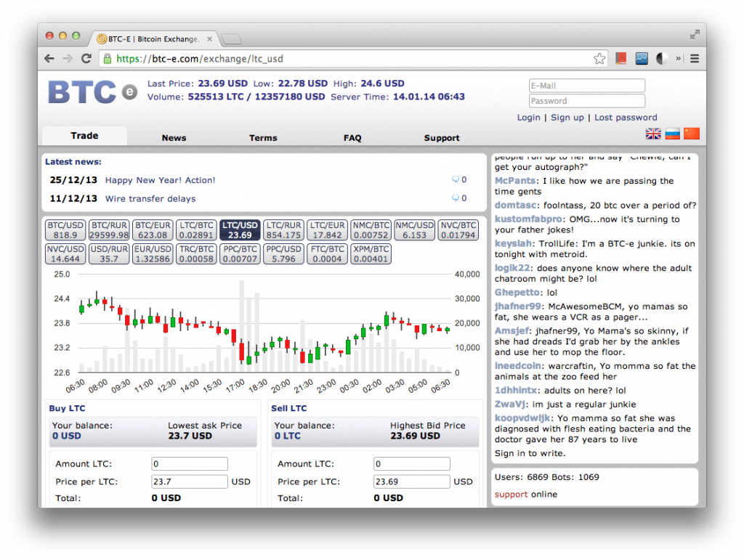
Task: Click chat username kustomfabpro
Action: tap(528, 219)
